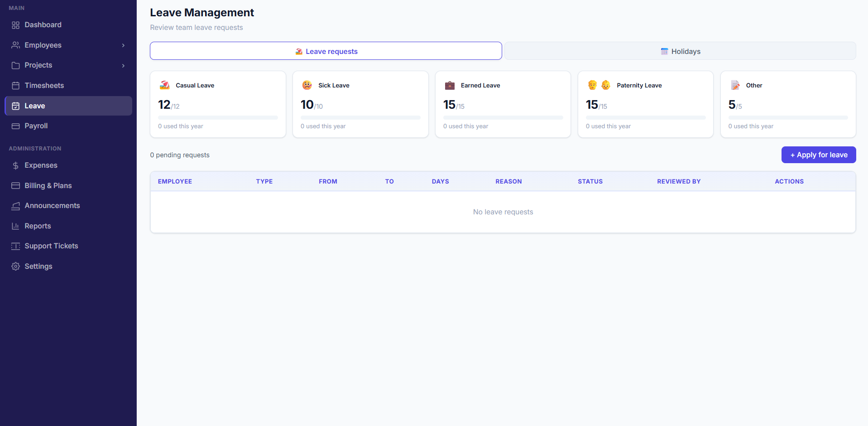Image resolution: width=868 pixels, height=426 pixels.
Task: Click the Sick Leave face icon
Action: click(x=307, y=85)
